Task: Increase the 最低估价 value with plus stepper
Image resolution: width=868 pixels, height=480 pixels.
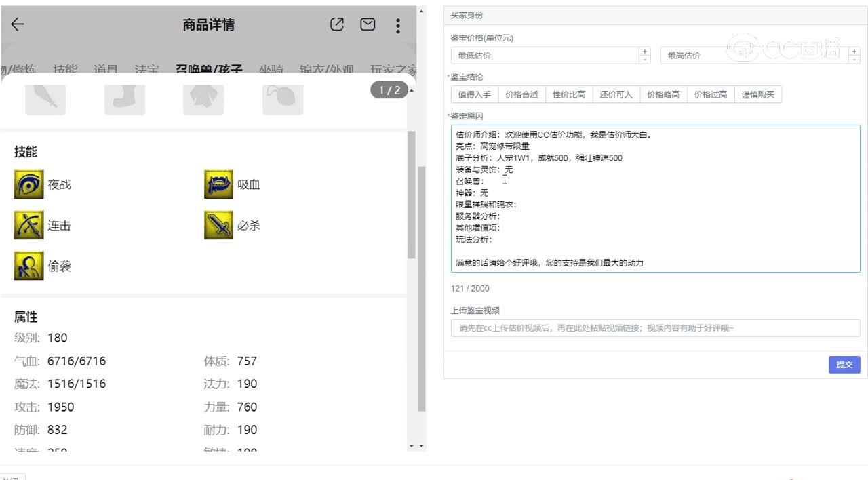Action: [x=644, y=52]
